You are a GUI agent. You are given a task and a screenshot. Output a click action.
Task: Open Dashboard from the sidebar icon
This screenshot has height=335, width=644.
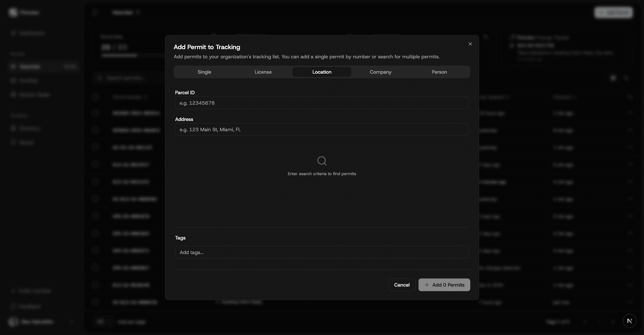pyautogui.click(x=13, y=33)
